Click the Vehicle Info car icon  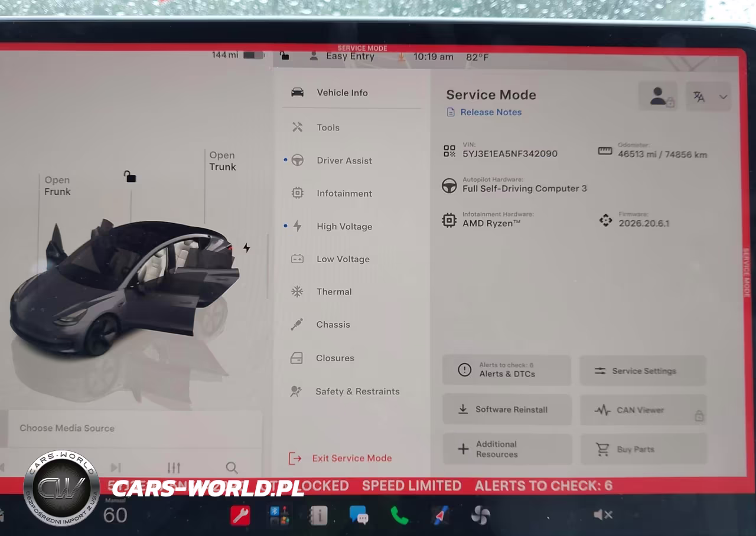click(298, 93)
